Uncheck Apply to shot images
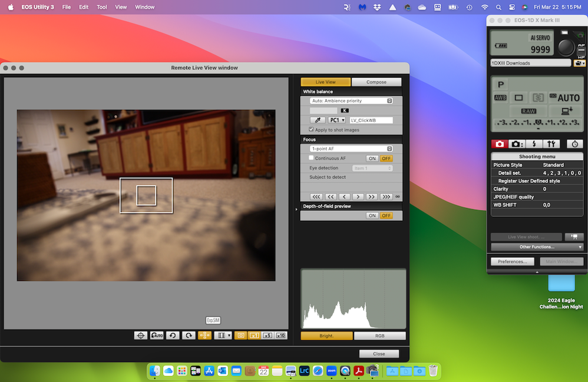Viewport: 588px width, 382px height. pos(311,129)
